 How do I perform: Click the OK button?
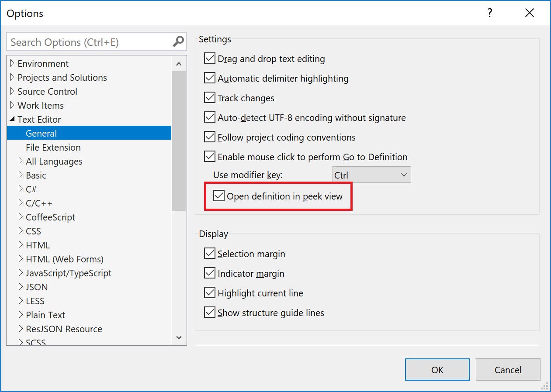pos(437,369)
